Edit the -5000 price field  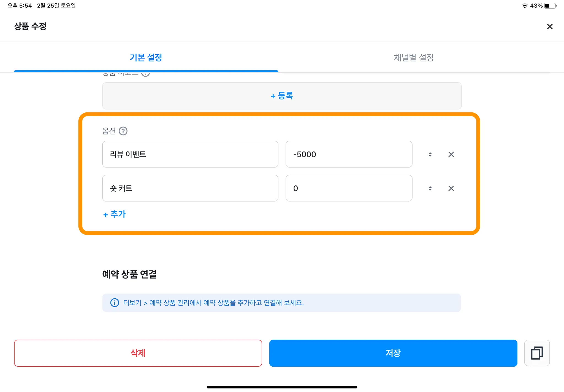[x=349, y=154]
